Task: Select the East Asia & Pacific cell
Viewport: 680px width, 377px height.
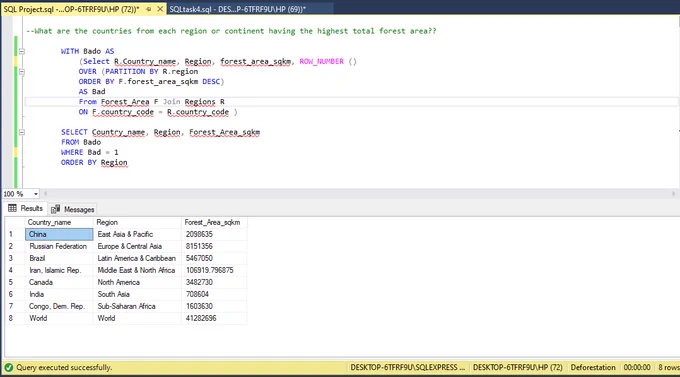Action: 137,234
